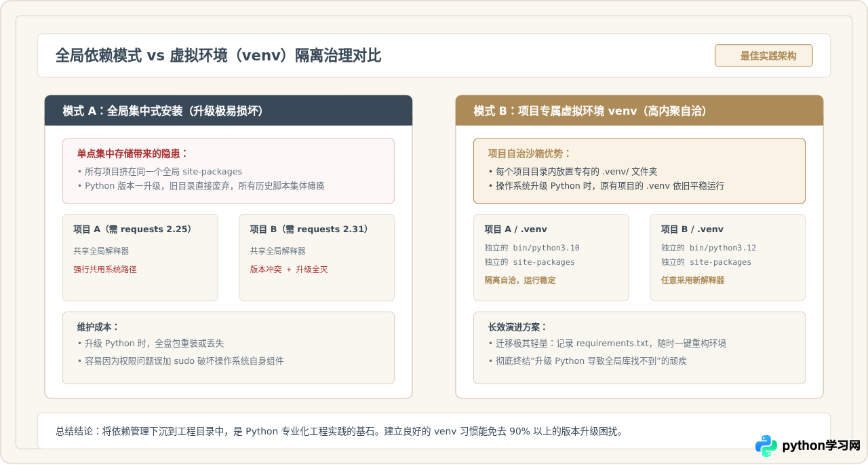
Task: Click 独立的 site-packages in 项目 B / .venv
Action: pos(706,262)
